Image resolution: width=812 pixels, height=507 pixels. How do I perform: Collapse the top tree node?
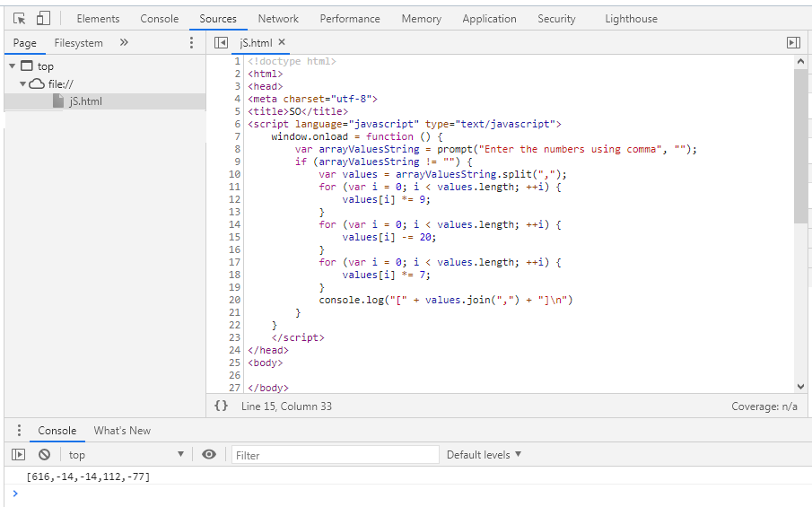point(13,66)
